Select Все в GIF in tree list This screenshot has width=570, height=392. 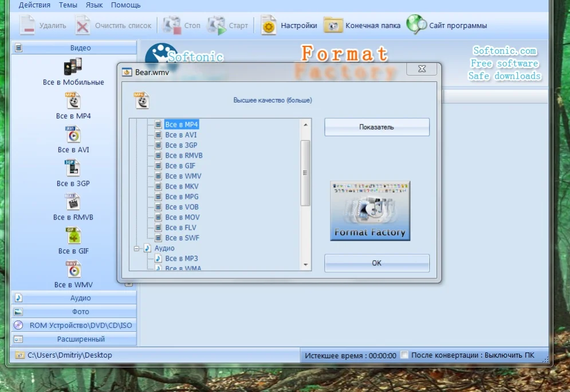point(180,166)
